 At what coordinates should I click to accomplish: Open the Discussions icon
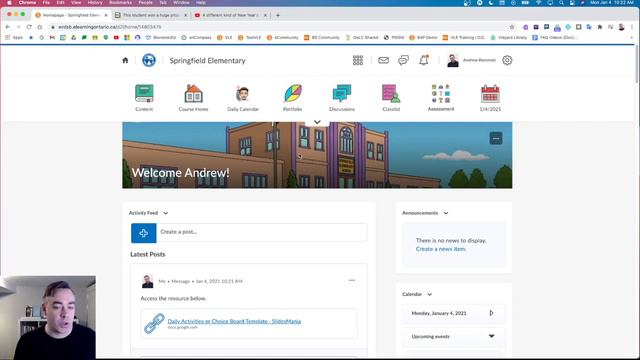(342, 93)
